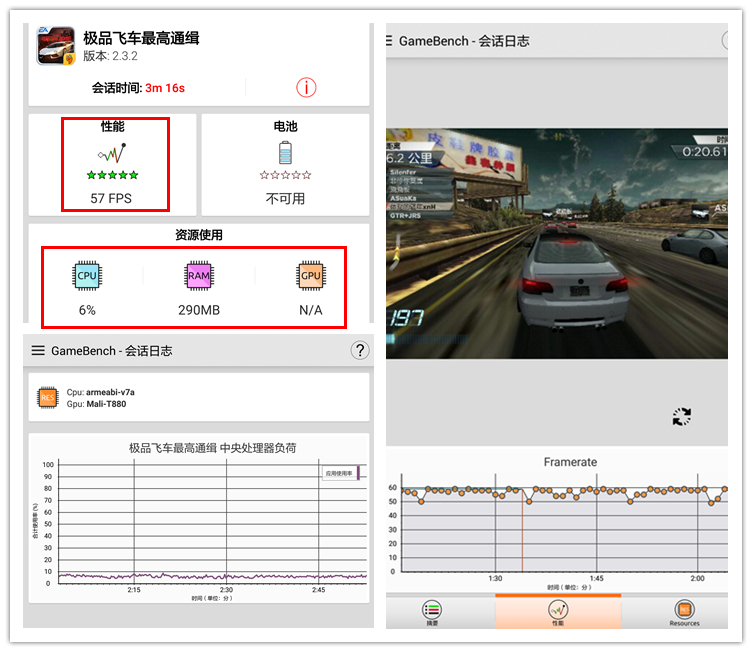Click the 57 FPS value

(x=111, y=198)
